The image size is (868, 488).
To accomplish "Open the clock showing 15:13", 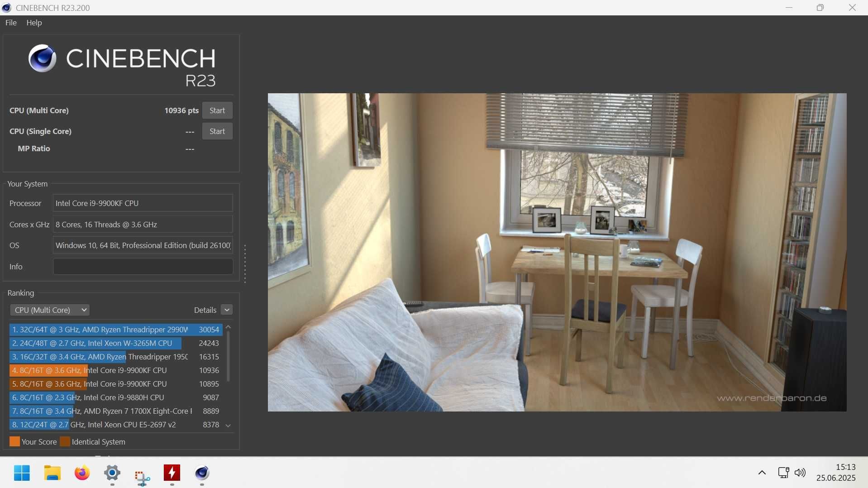I will 836,473.
